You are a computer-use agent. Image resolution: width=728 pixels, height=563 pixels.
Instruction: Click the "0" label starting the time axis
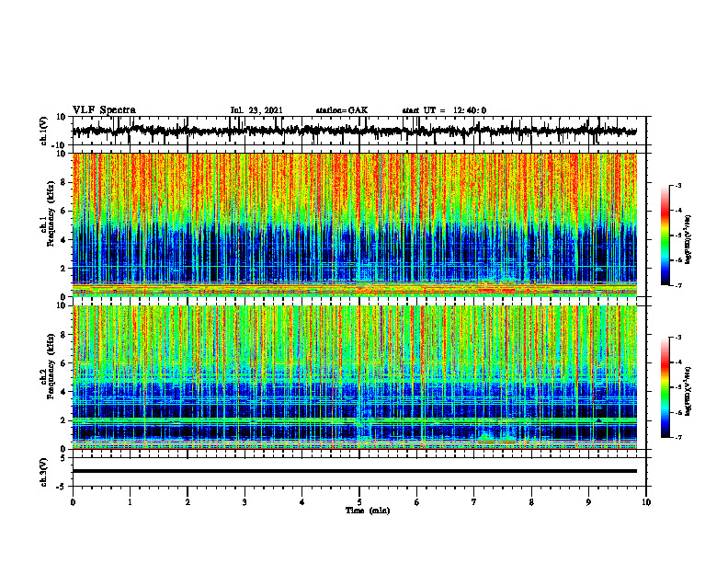point(73,502)
